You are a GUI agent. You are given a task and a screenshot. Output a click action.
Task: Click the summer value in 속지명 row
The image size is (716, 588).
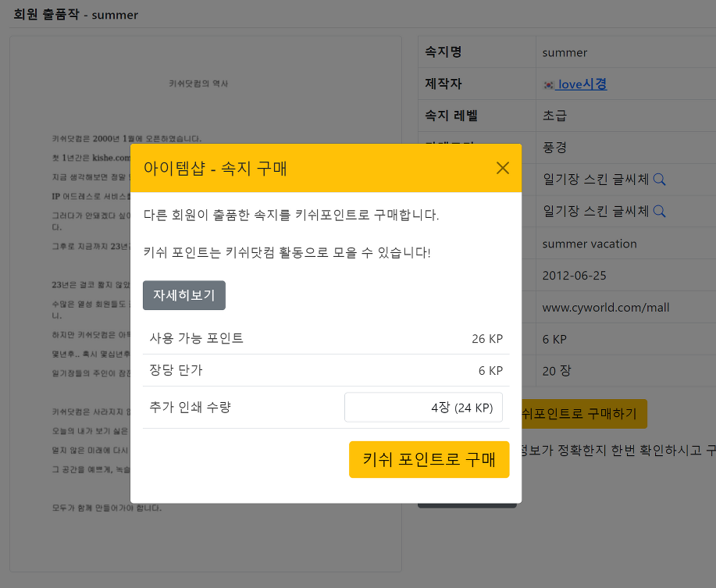pos(565,52)
